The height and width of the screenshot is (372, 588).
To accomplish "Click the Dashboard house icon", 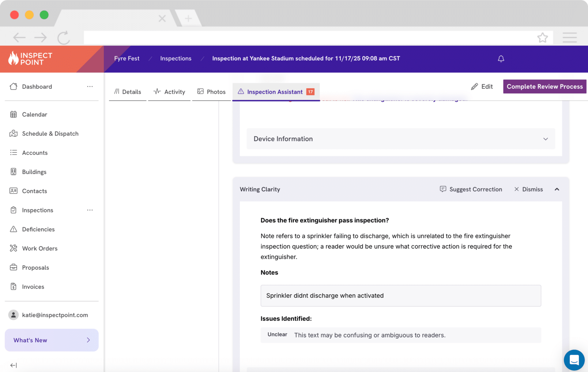I will coord(13,86).
